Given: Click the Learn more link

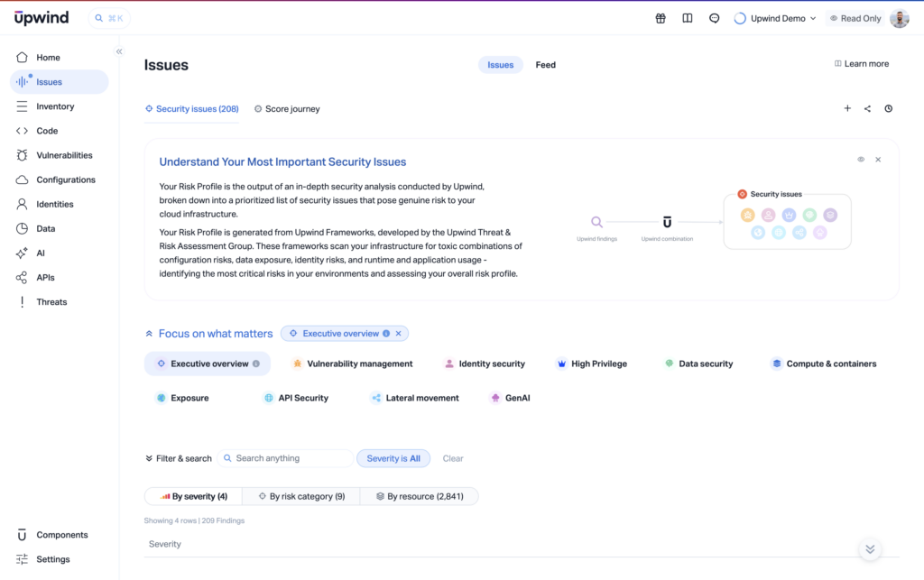Looking at the screenshot, I should (861, 64).
